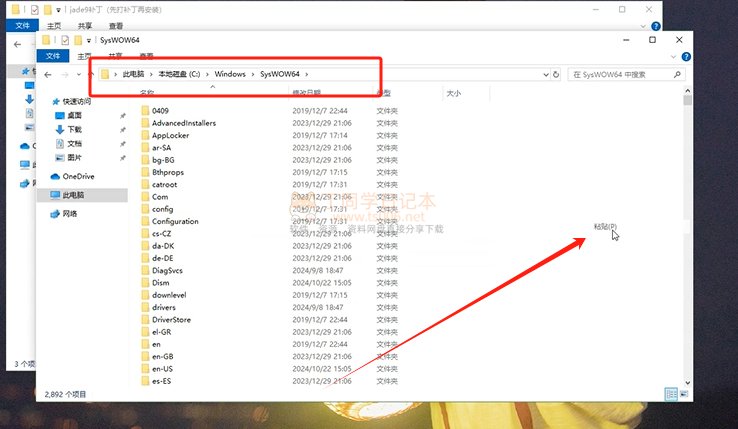Sort by the 大小 column header
Viewport: 738px width, 429px height.
pyautogui.click(x=453, y=93)
